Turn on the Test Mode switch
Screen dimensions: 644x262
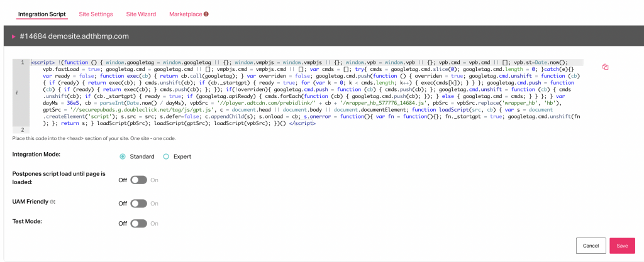139,224
